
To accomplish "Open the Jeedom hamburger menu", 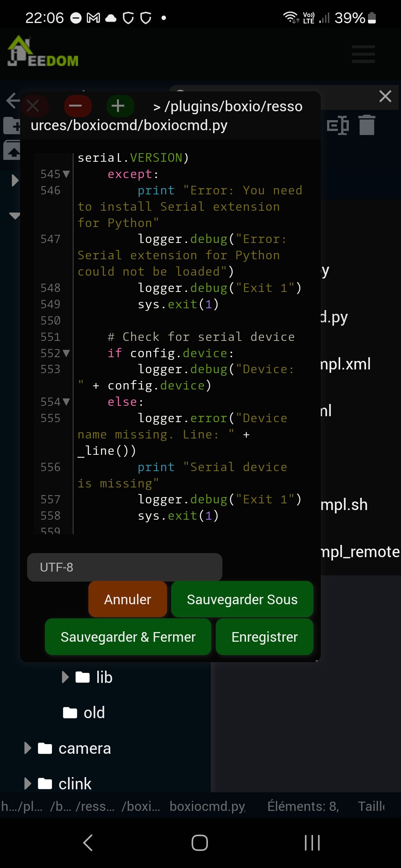I will click(x=363, y=54).
